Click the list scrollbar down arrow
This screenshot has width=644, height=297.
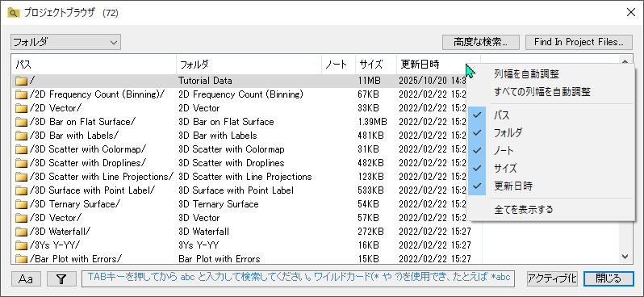coord(625,257)
